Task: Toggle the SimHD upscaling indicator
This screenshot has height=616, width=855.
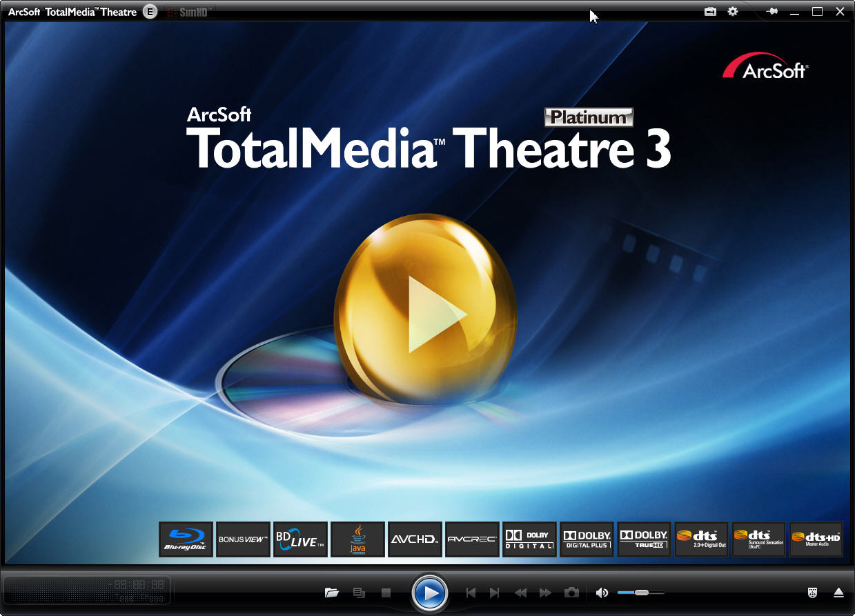Action: 189,12
